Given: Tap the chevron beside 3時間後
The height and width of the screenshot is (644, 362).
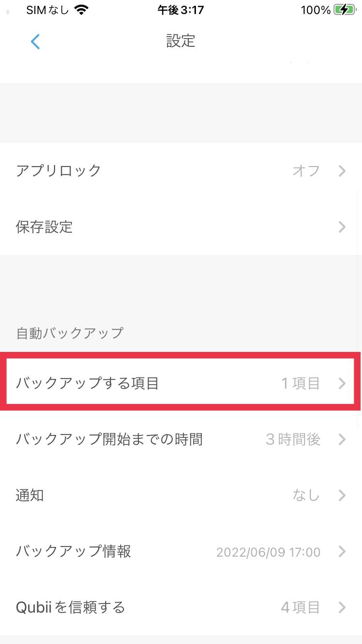Looking at the screenshot, I should click(342, 439).
